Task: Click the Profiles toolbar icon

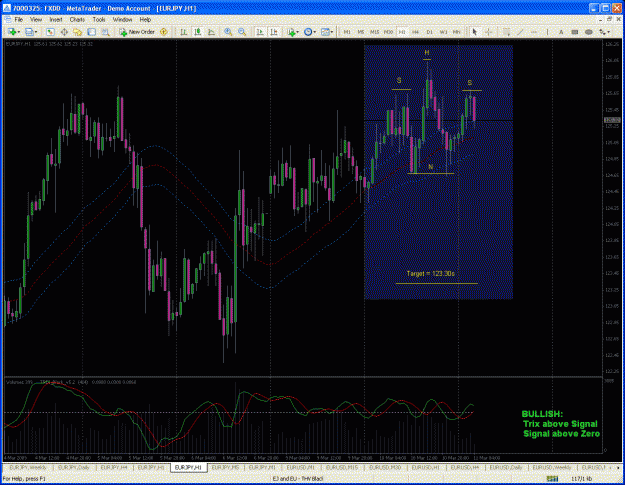Action: (x=29, y=32)
